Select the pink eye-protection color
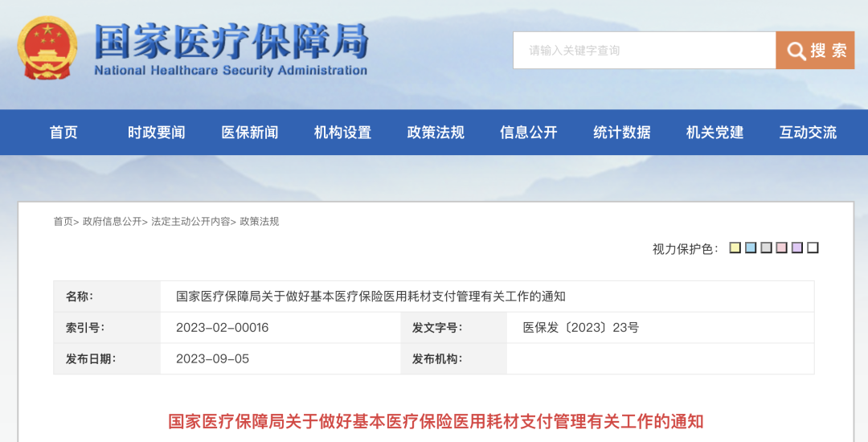Viewport: 868px width, 442px height. (x=782, y=248)
